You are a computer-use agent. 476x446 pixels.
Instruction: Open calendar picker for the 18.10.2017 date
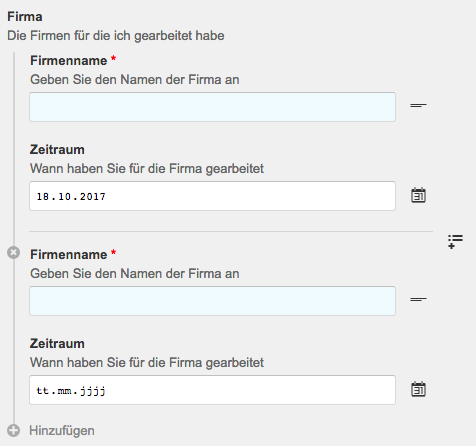point(418,196)
